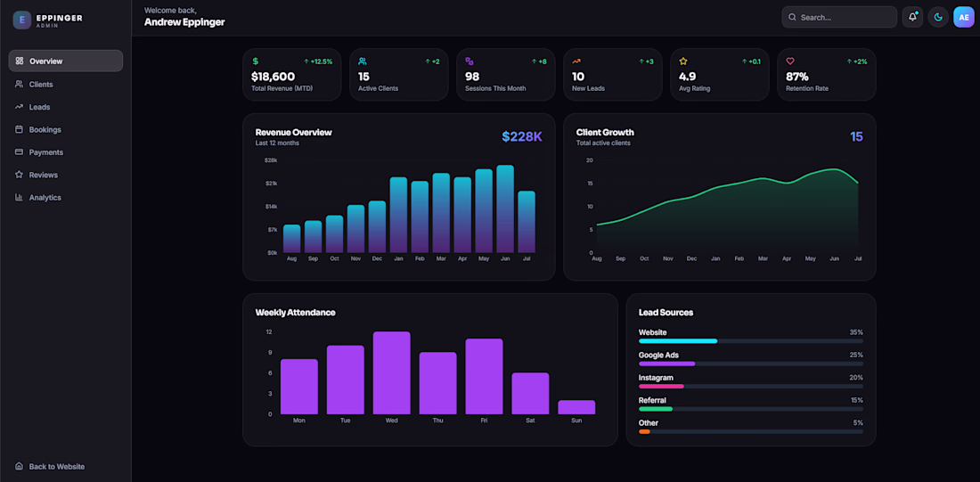This screenshot has width=980, height=482.
Task: Open the Bookings page
Action: click(66, 129)
